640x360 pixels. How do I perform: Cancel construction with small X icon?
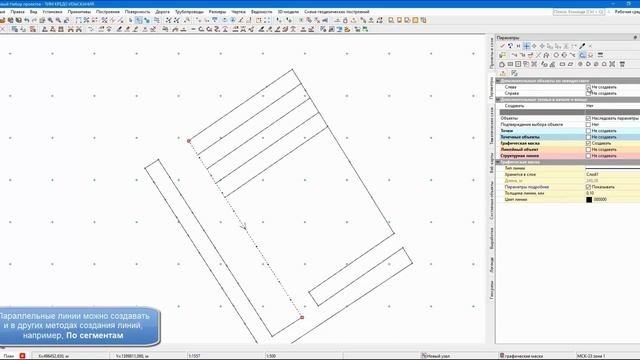pos(590,46)
